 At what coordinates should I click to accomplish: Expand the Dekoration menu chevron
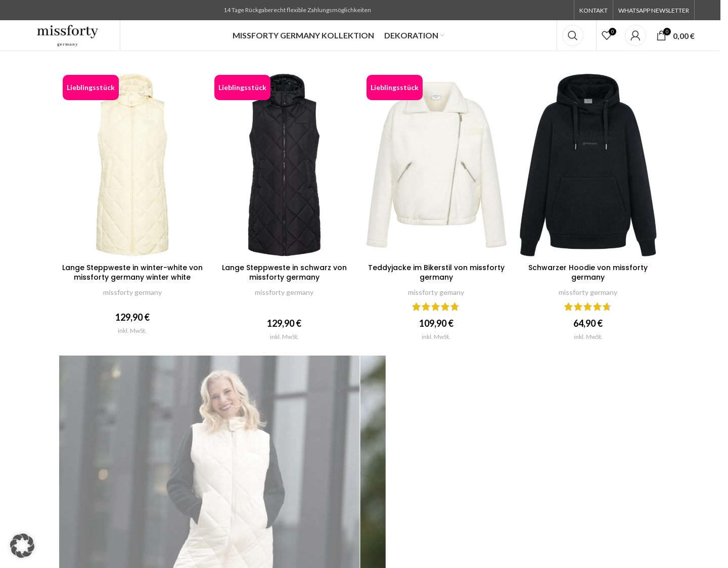point(442,35)
